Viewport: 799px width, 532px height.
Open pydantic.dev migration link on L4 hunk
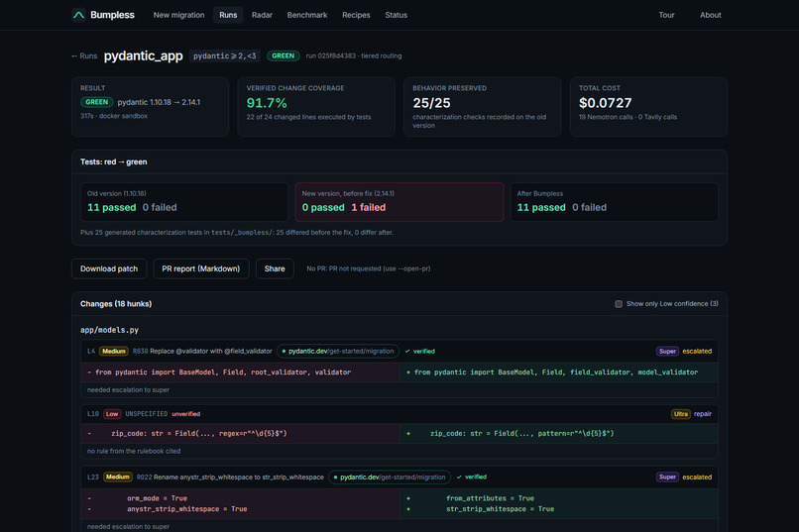pos(338,352)
